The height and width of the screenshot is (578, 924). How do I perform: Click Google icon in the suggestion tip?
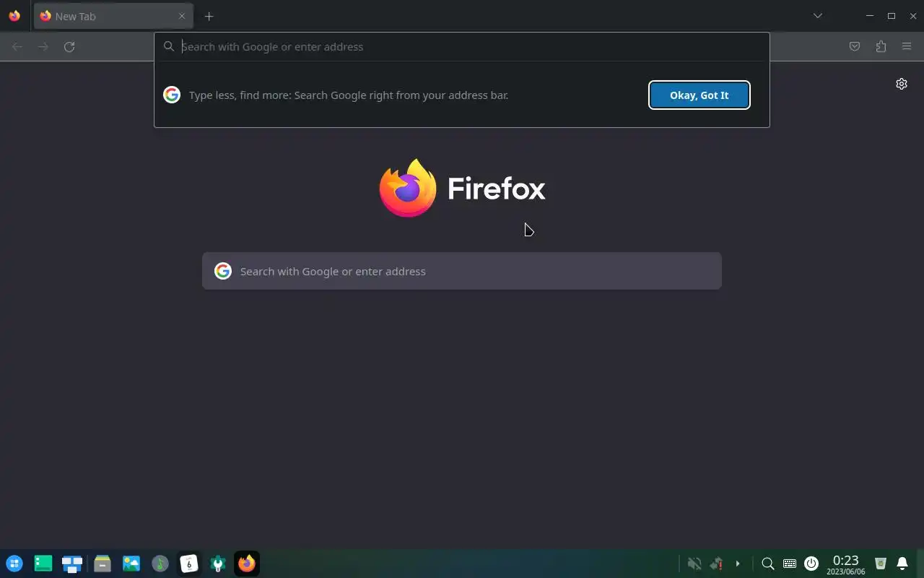(172, 95)
